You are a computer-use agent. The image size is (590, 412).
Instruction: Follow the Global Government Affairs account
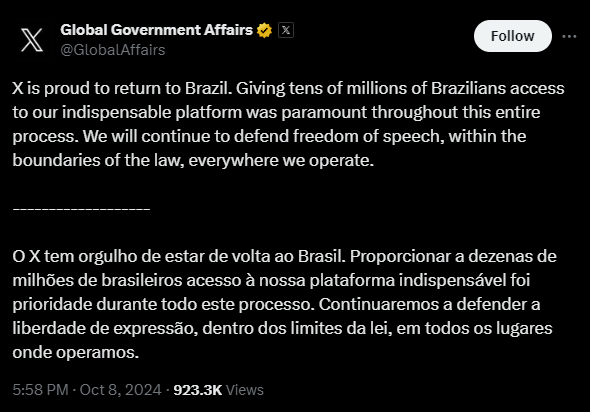click(x=512, y=36)
